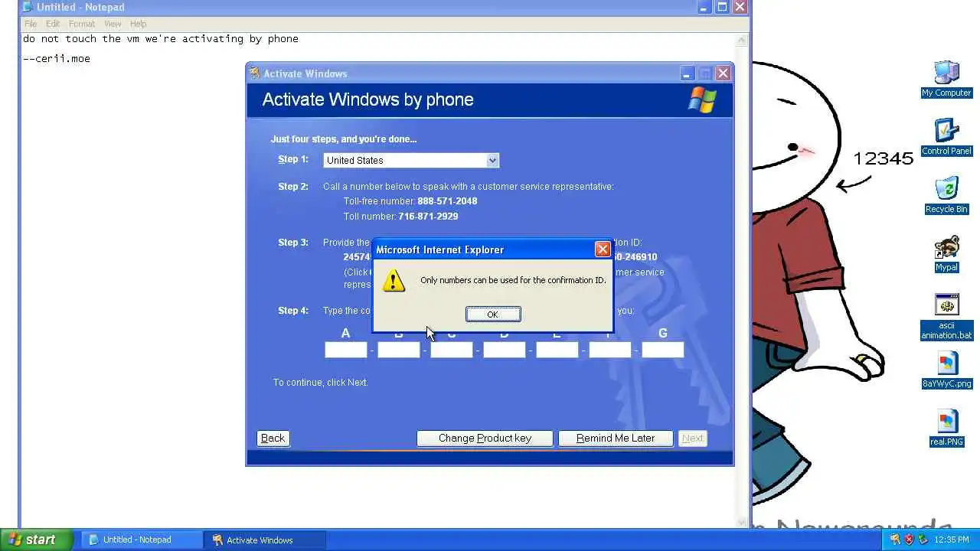Click confirmation ID field D

[505, 350]
